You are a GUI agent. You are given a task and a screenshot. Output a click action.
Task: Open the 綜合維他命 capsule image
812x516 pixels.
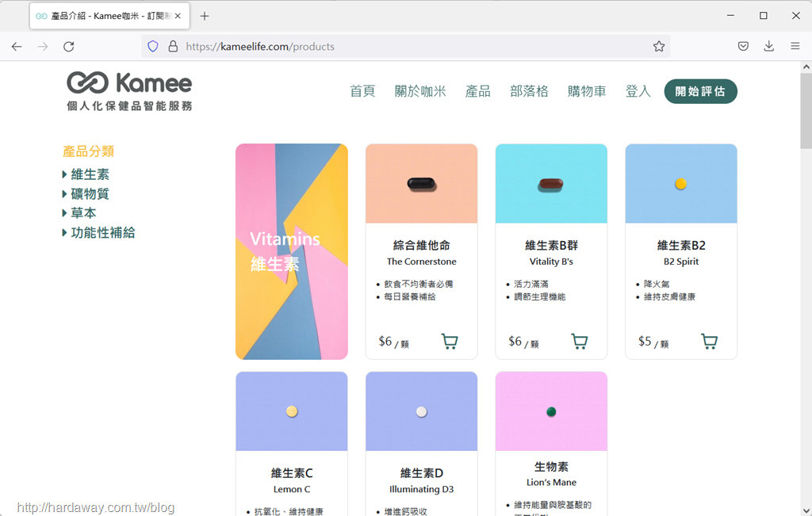pyautogui.click(x=422, y=184)
